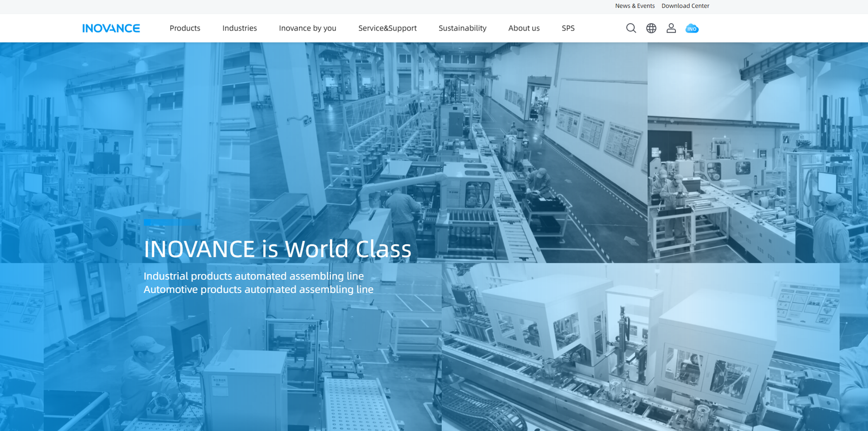
Task: Click the INOVANCE is World Class headline
Action: tap(278, 249)
